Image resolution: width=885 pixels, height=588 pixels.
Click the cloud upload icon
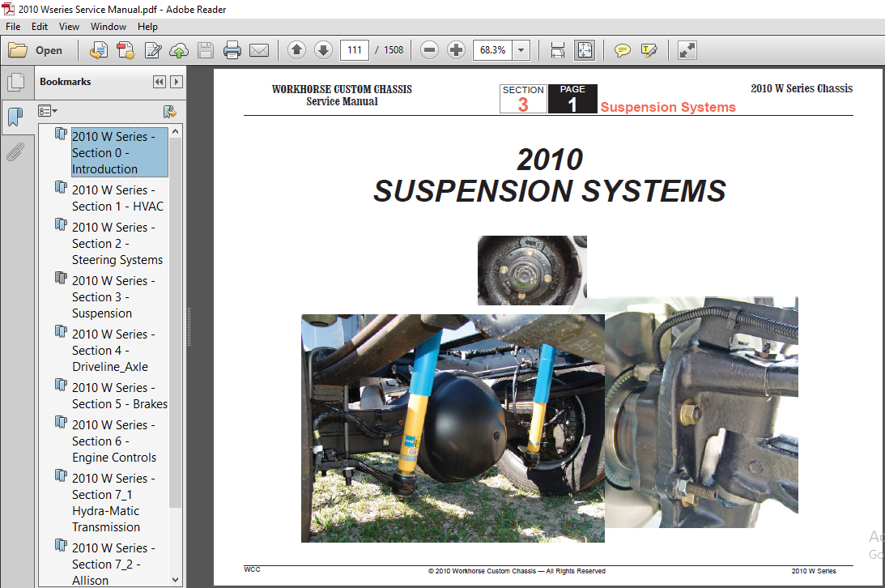pos(179,50)
